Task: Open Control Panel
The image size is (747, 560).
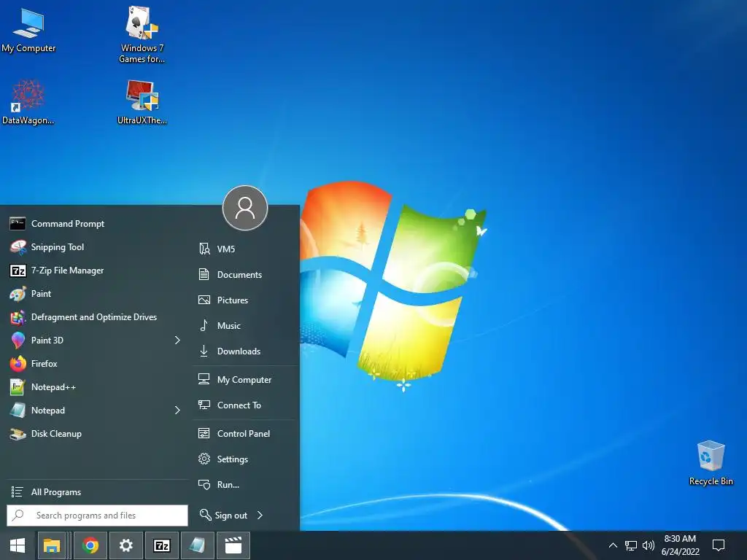Action: (245, 434)
